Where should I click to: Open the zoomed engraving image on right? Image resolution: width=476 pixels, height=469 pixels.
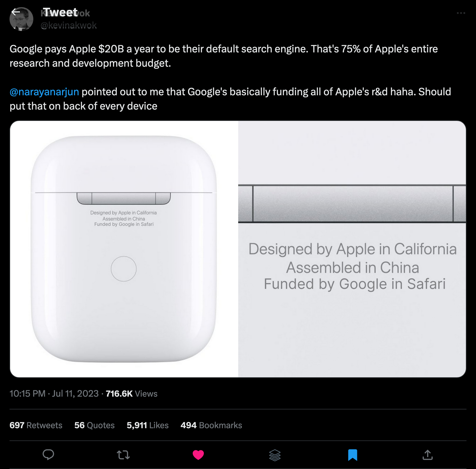(352, 249)
